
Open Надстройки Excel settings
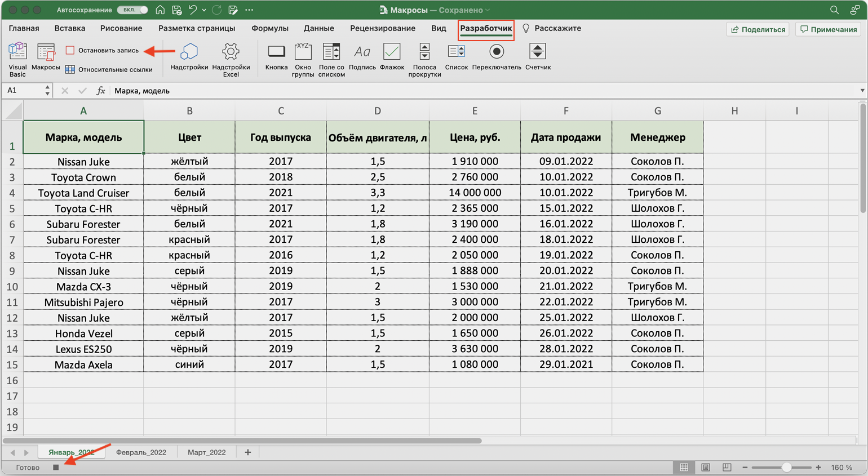click(x=231, y=59)
